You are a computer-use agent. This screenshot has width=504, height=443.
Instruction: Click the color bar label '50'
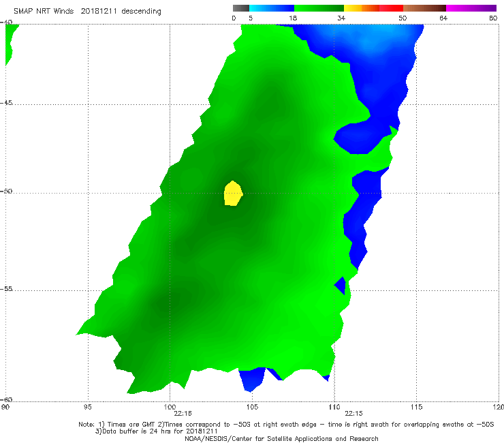[x=403, y=18]
